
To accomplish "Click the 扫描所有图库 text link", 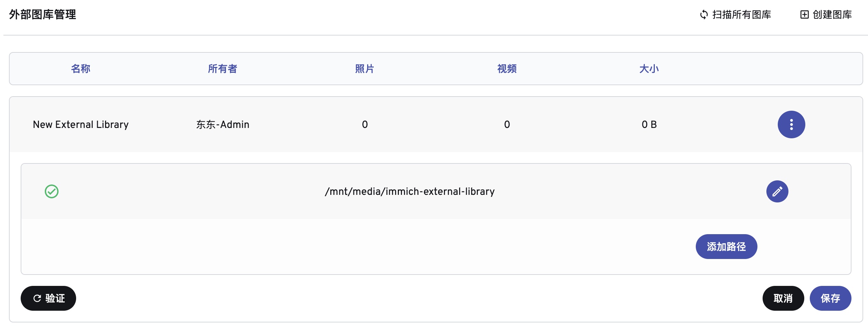I will pos(742,14).
